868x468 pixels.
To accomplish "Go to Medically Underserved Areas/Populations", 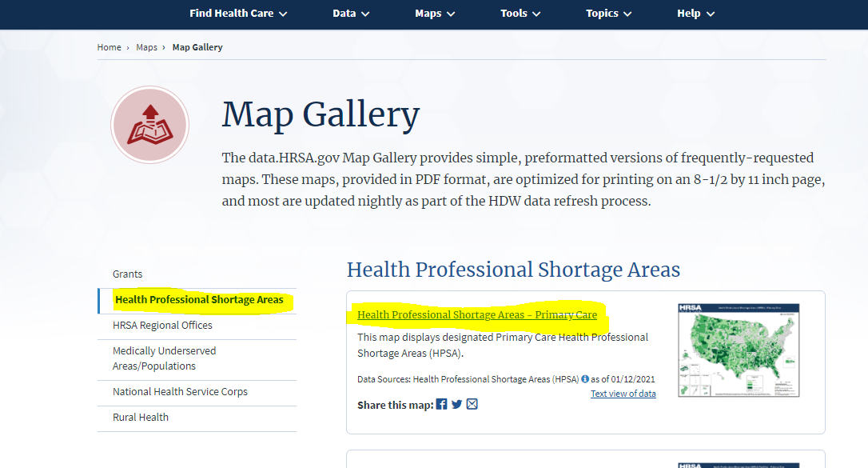I will pos(164,358).
